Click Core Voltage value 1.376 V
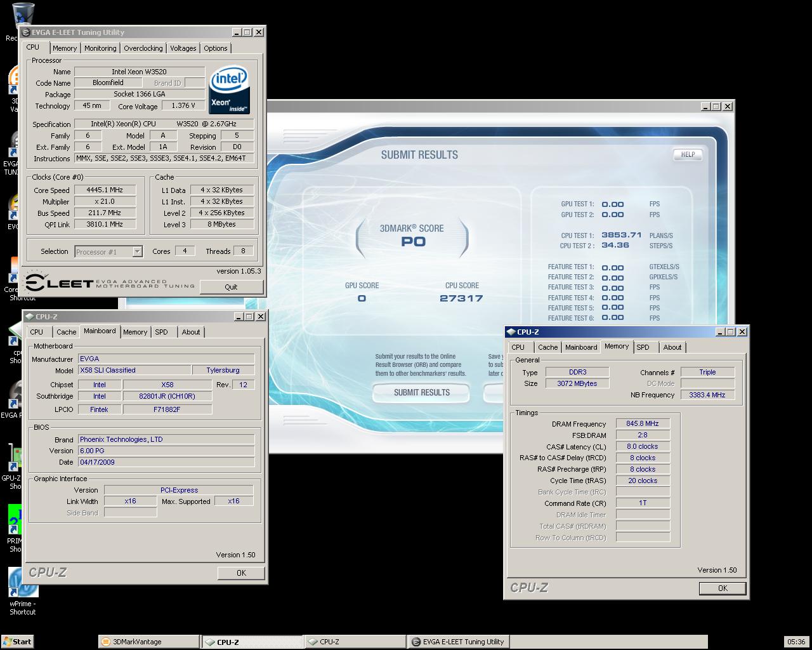 183,106
